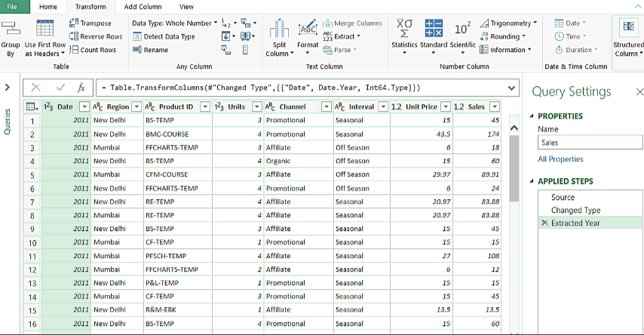Open the Duration column menu
Screen dimensions: 644x335
(x=576, y=50)
